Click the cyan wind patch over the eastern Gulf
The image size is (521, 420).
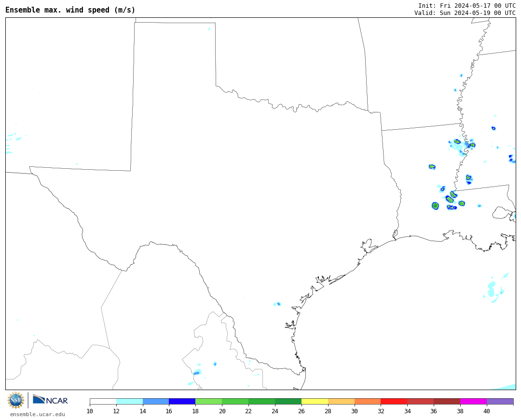[x=492, y=289]
